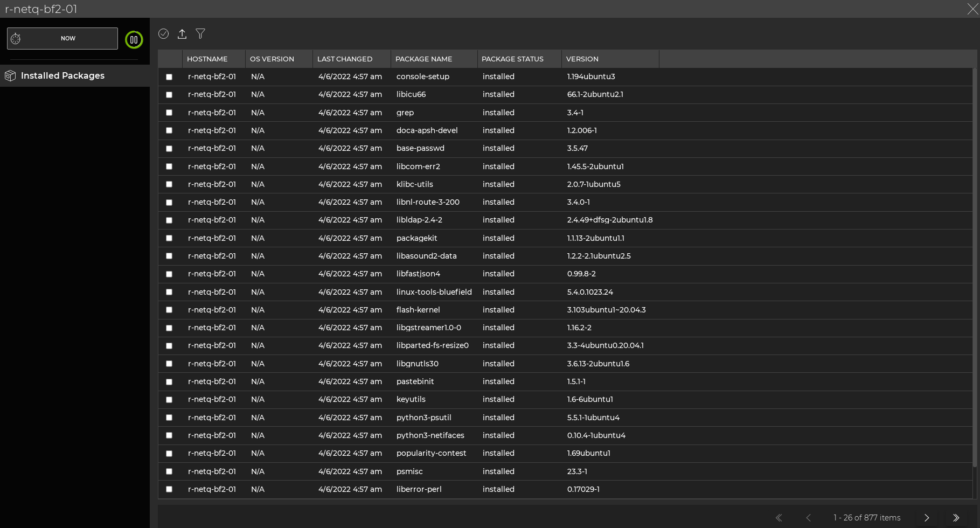
Task: Click the select all checkmark icon
Action: 163,34
